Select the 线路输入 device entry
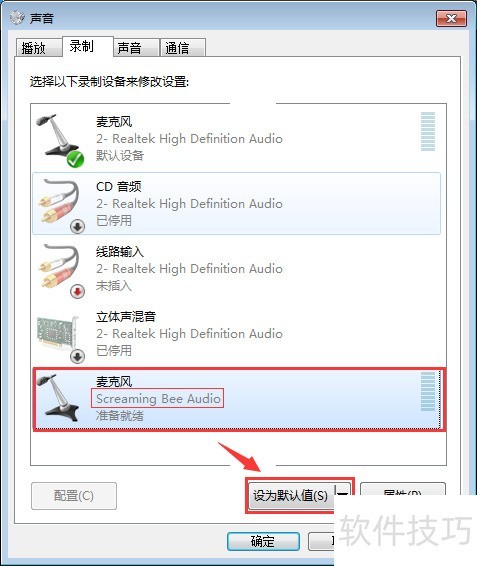Image resolution: width=477 pixels, height=566 pixels. click(237, 268)
